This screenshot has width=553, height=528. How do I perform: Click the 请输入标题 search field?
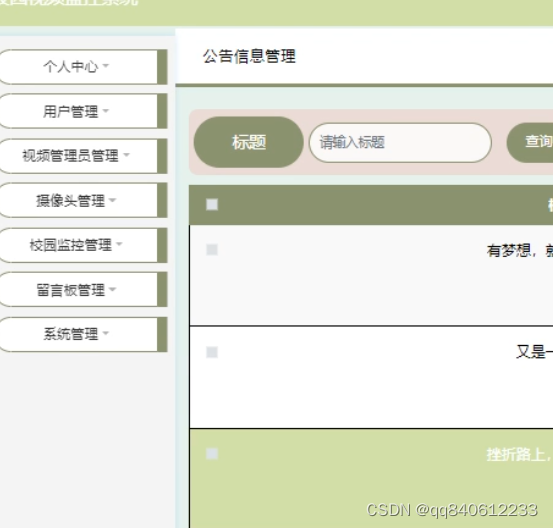(x=400, y=142)
